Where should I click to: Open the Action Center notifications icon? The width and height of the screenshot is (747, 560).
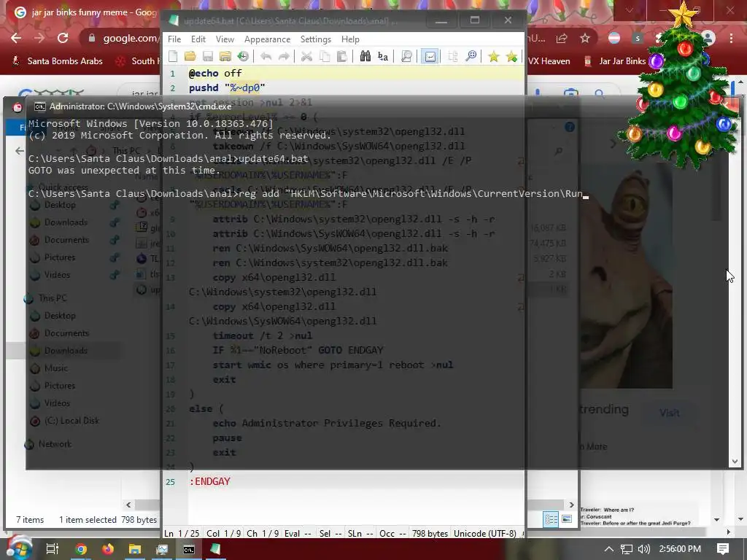click(723, 549)
